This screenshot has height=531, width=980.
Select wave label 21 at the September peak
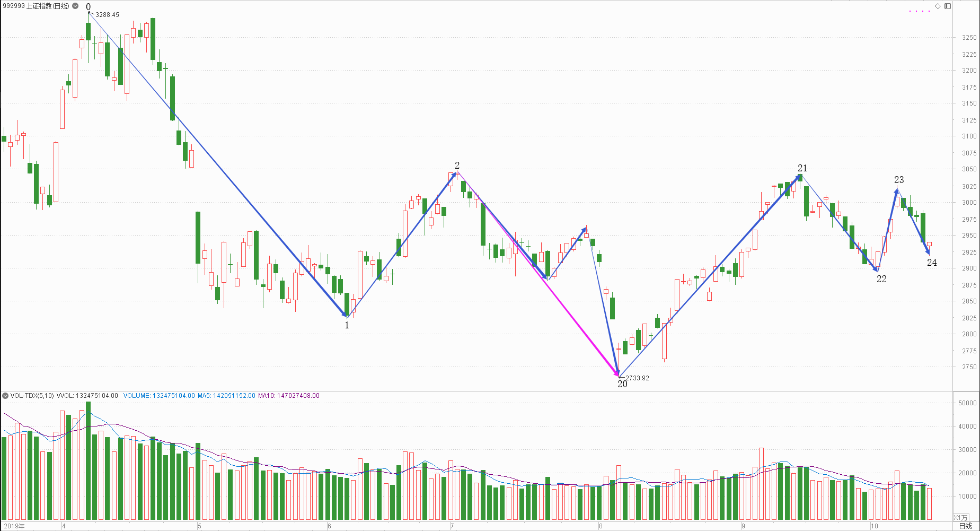point(802,168)
